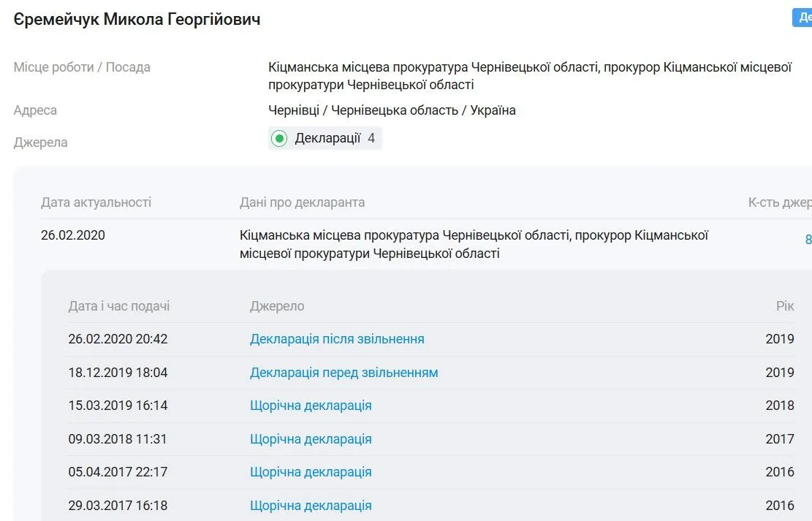Viewport: 812px width, 521px height.
Task: Click the Адреса label
Action: click(x=35, y=110)
